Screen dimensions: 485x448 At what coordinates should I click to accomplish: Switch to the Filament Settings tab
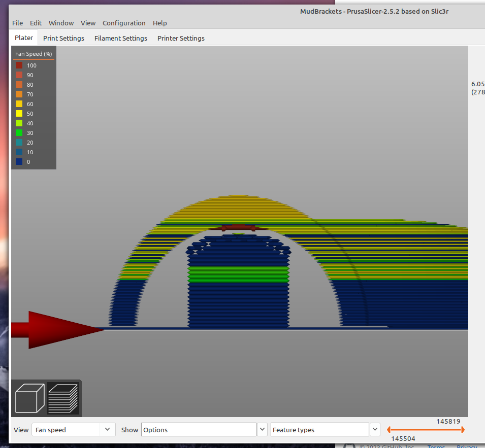tap(120, 38)
